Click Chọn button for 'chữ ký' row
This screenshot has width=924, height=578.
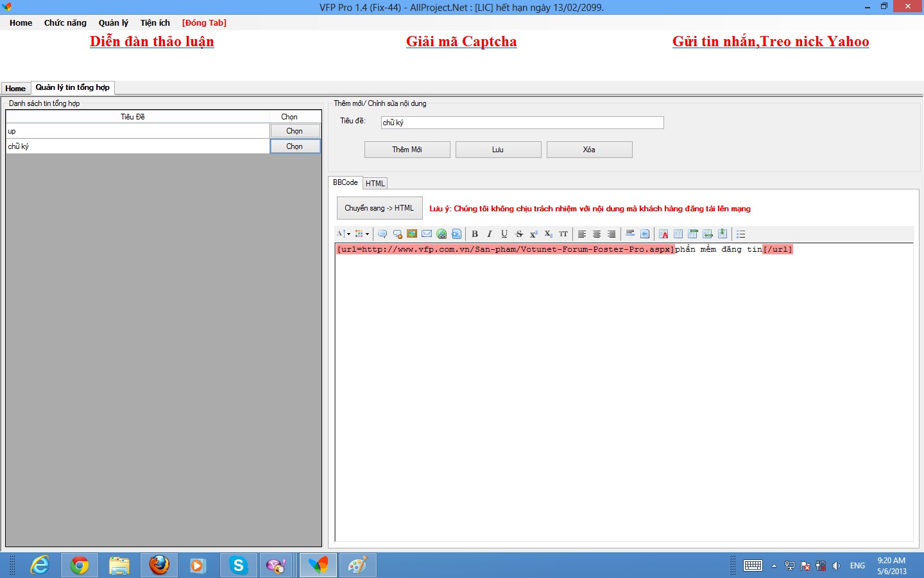[x=295, y=146]
